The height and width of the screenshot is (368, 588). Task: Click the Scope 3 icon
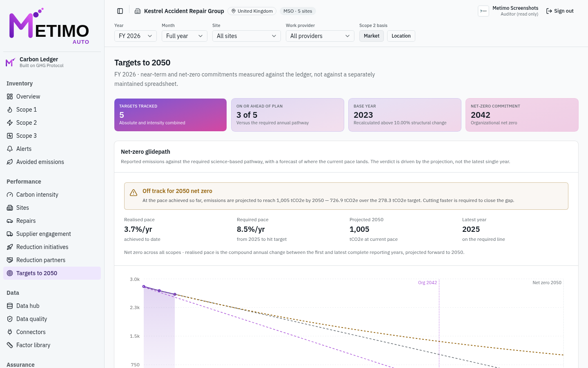click(10, 136)
